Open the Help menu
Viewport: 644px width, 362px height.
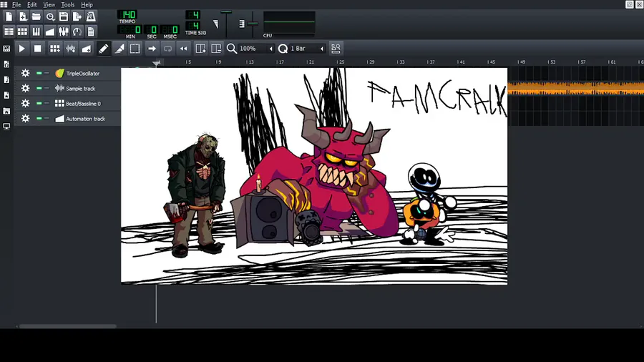pyautogui.click(x=87, y=4)
